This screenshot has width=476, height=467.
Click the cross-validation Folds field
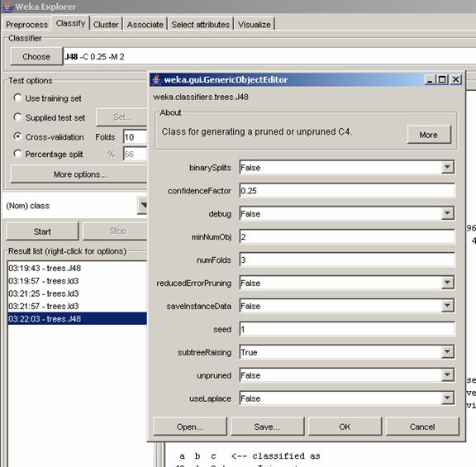[x=136, y=137]
